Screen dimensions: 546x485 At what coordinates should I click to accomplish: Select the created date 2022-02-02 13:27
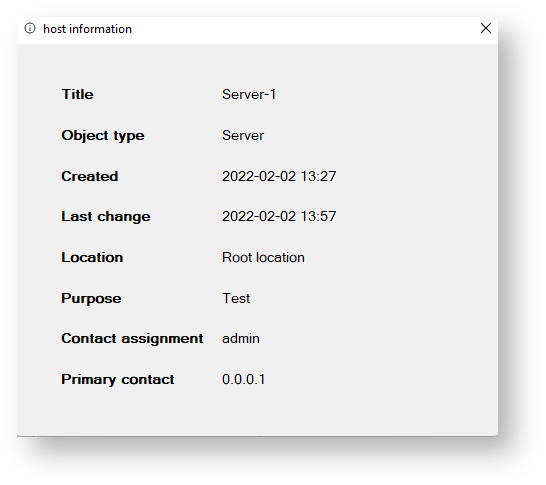[x=279, y=176]
